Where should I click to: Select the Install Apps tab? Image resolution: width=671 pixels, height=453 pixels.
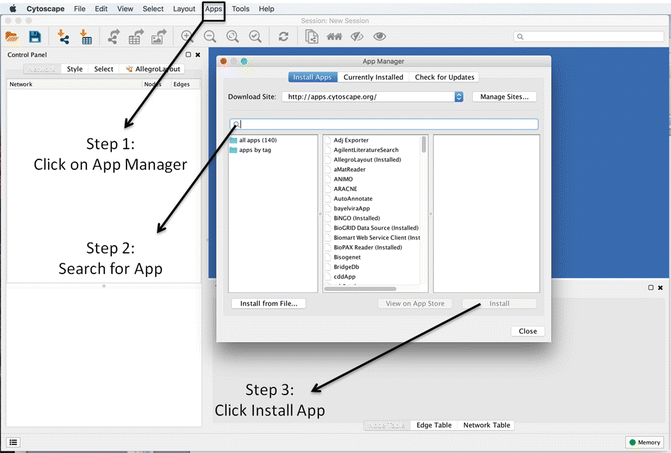312,77
